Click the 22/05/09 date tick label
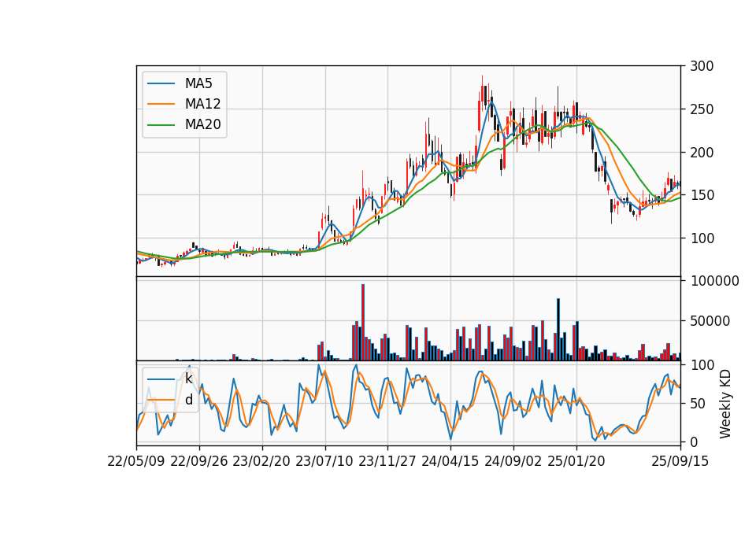The width and height of the screenshot is (756, 543). coord(136,461)
